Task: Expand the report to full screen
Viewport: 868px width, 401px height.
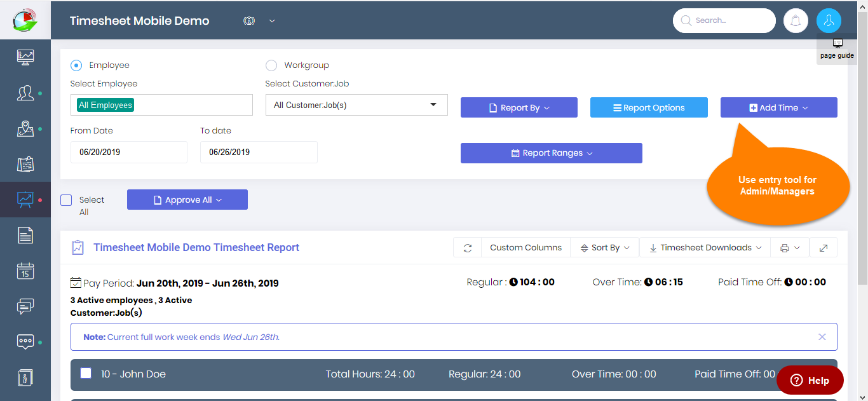Action: tap(824, 247)
